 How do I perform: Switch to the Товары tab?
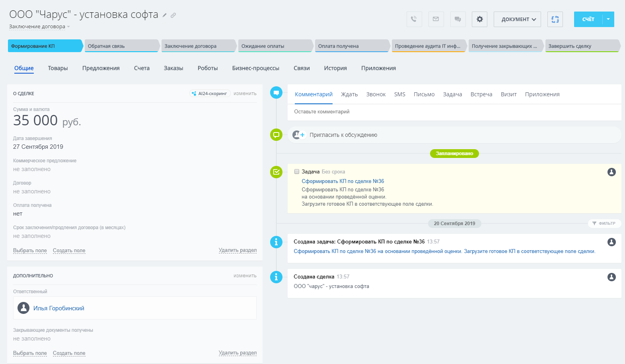pyautogui.click(x=58, y=68)
